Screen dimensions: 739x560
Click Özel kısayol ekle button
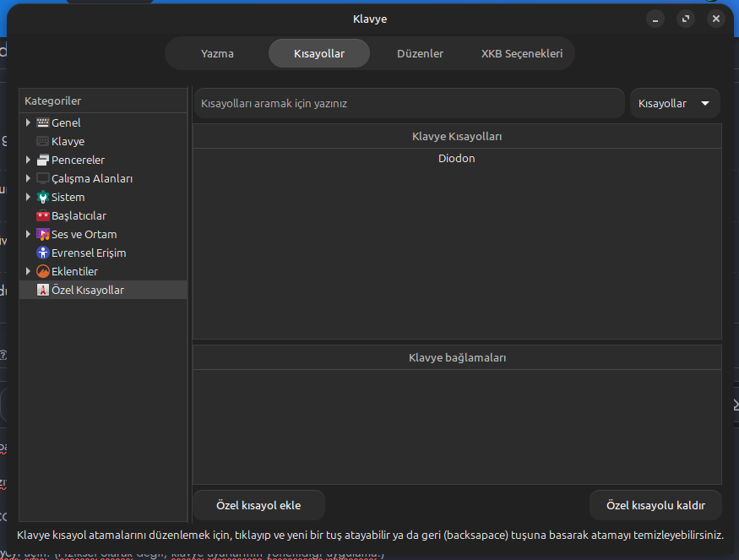258,505
